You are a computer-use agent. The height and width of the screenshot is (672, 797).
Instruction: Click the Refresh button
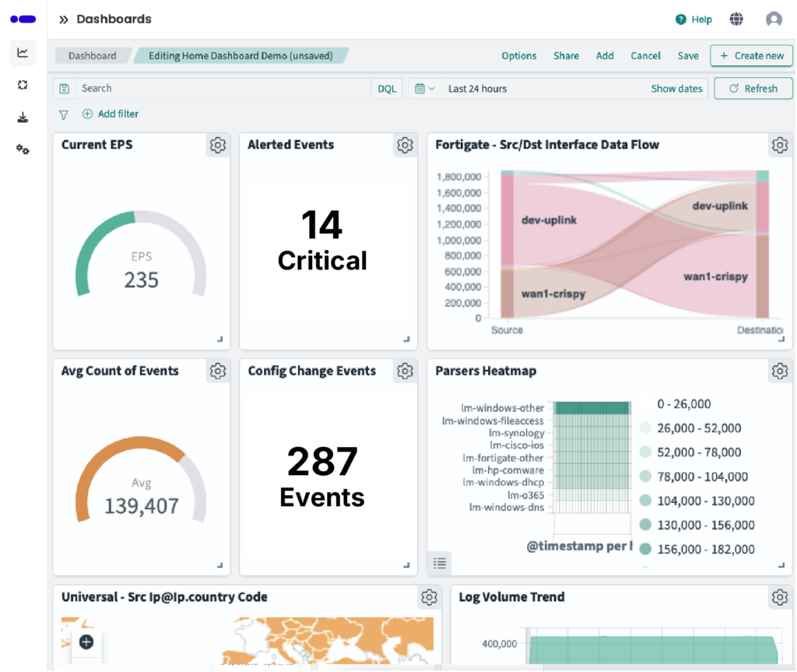(x=753, y=89)
